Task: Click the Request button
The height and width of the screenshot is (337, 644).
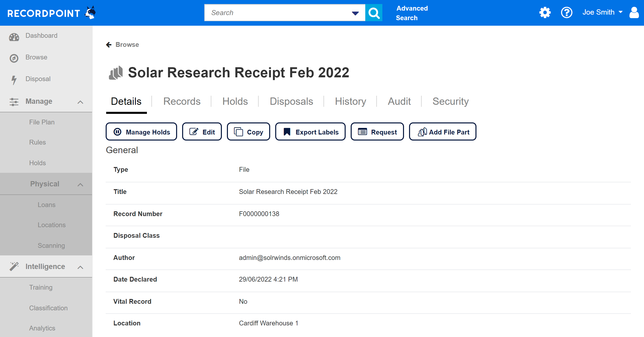Action: click(377, 131)
